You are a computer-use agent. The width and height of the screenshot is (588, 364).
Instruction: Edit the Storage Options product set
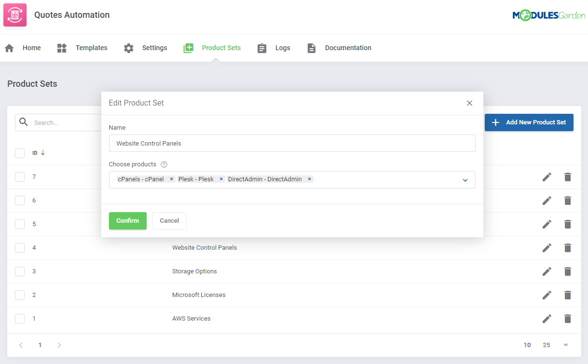(547, 271)
